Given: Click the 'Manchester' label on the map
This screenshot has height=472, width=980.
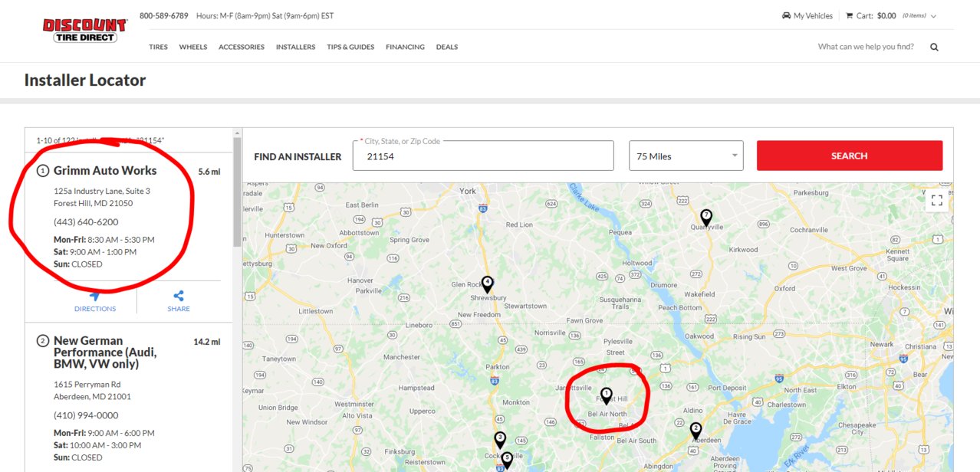Looking at the screenshot, I should (402, 357).
